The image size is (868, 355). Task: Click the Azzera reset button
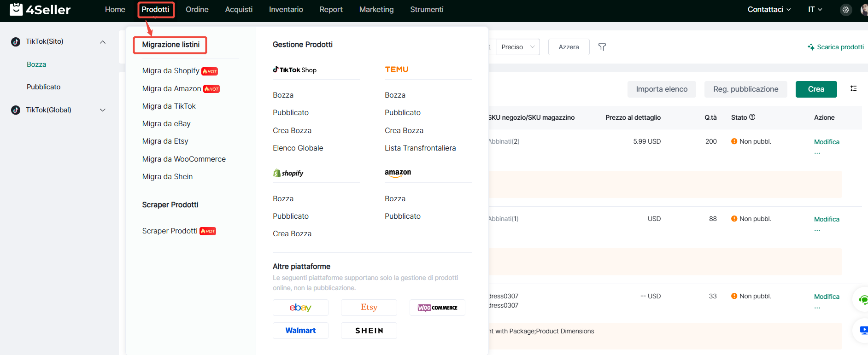tap(569, 47)
